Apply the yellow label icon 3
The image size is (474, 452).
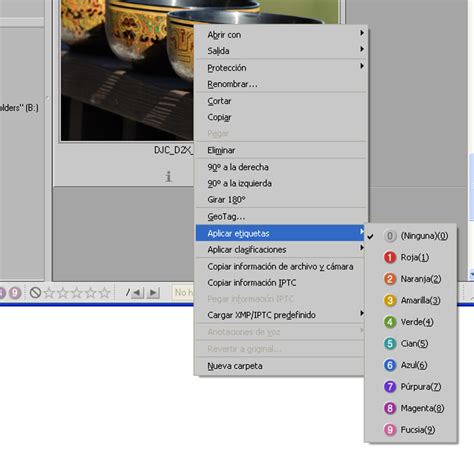390,300
